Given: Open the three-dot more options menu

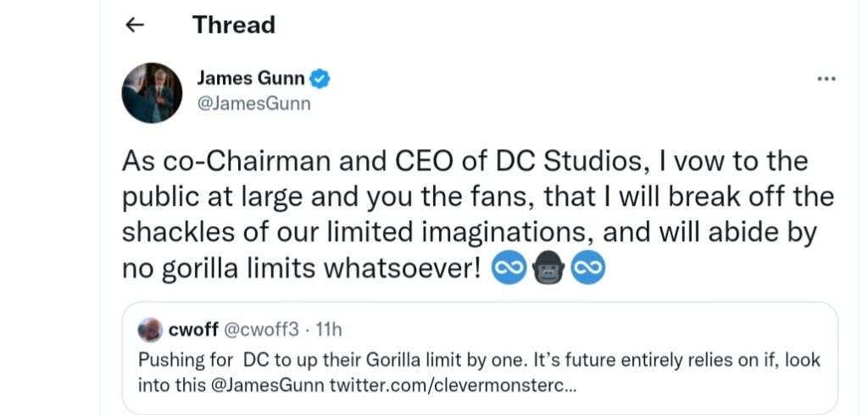Looking at the screenshot, I should (826, 79).
